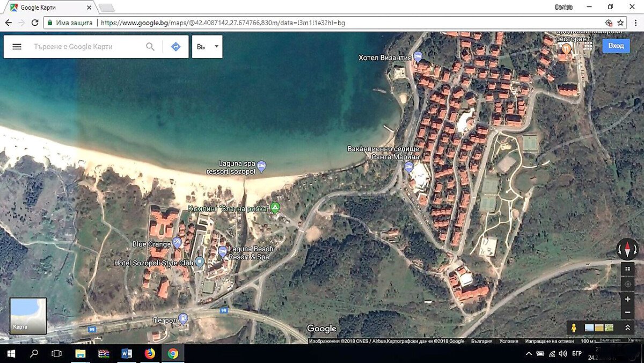
Task: Click the Petrol gas station marker
Action: [x=184, y=318]
